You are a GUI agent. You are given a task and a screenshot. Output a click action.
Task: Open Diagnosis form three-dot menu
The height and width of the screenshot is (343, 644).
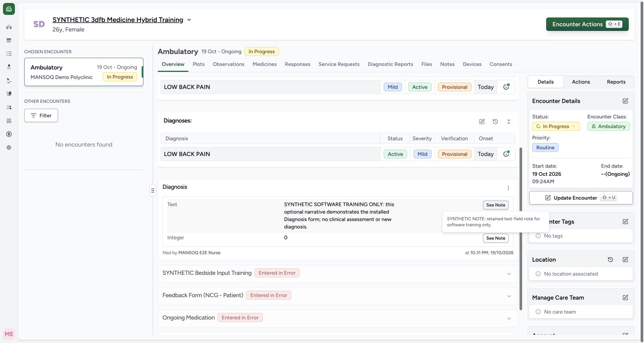508,188
